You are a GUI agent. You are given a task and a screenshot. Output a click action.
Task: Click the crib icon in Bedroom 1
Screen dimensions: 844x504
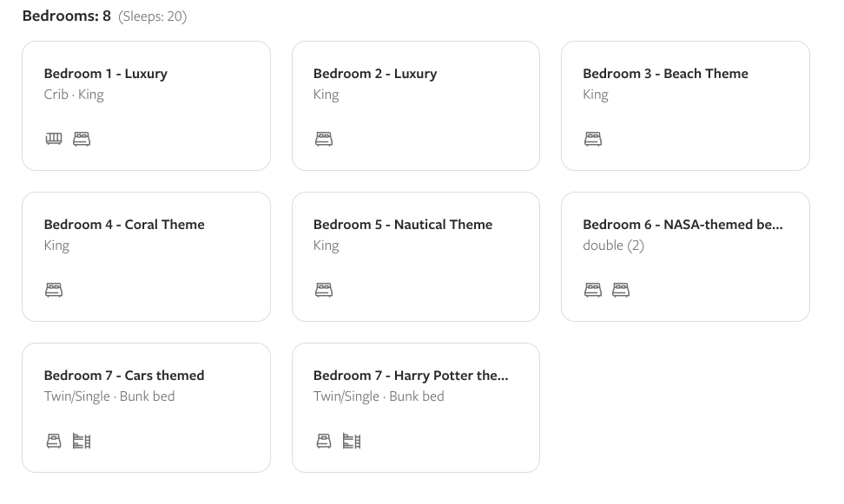point(54,139)
